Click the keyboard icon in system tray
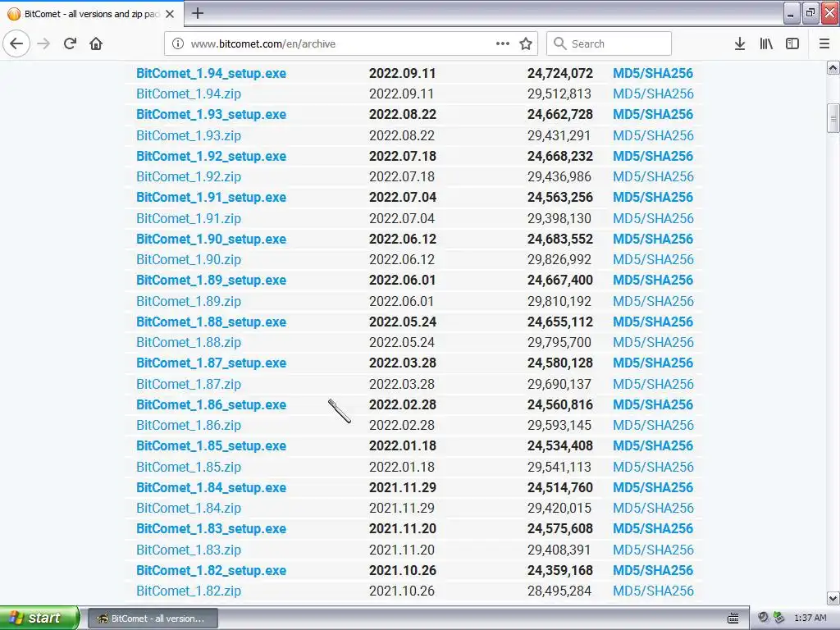840x630 pixels. click(733, 619)
